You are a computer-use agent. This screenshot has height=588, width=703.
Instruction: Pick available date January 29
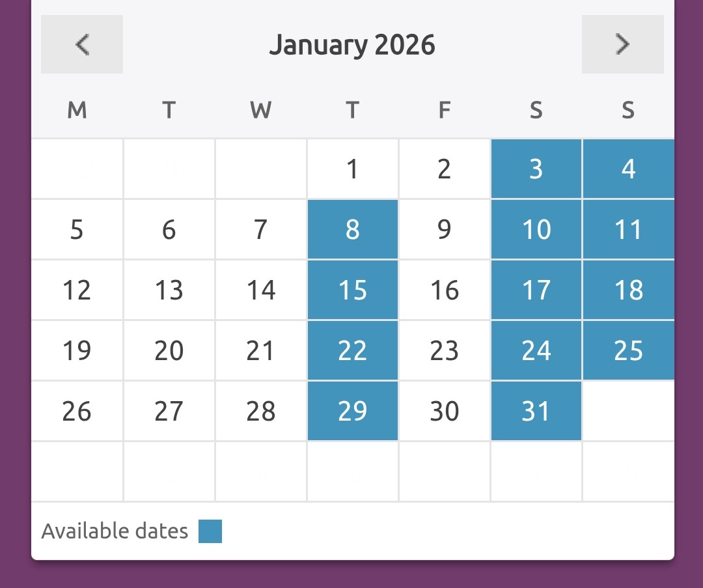coord(353,412)
